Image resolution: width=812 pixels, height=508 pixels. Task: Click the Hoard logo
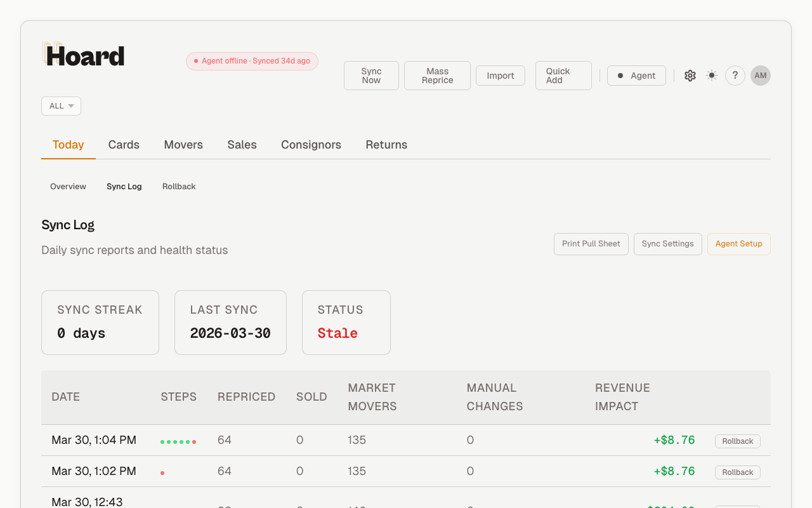pyautogui.click(x=83, y=55)
